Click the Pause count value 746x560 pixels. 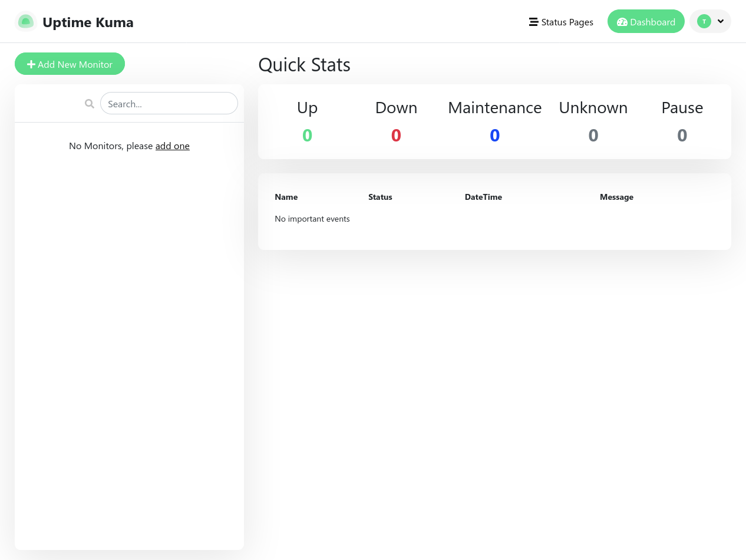(682, 136)
